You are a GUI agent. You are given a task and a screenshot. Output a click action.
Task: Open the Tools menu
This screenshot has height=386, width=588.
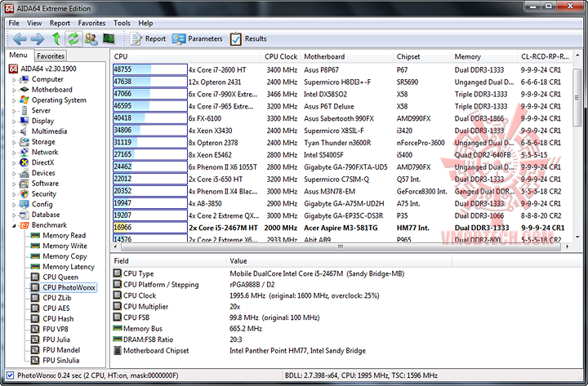click(x=122, y=23)
